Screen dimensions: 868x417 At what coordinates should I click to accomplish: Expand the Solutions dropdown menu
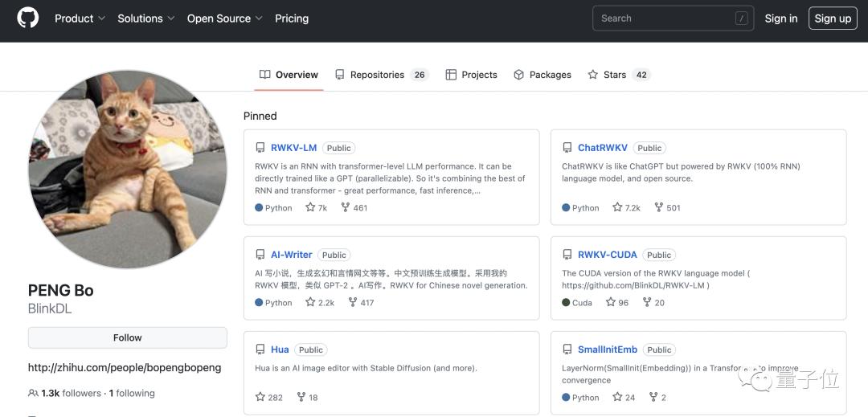(x=145, y=18)
